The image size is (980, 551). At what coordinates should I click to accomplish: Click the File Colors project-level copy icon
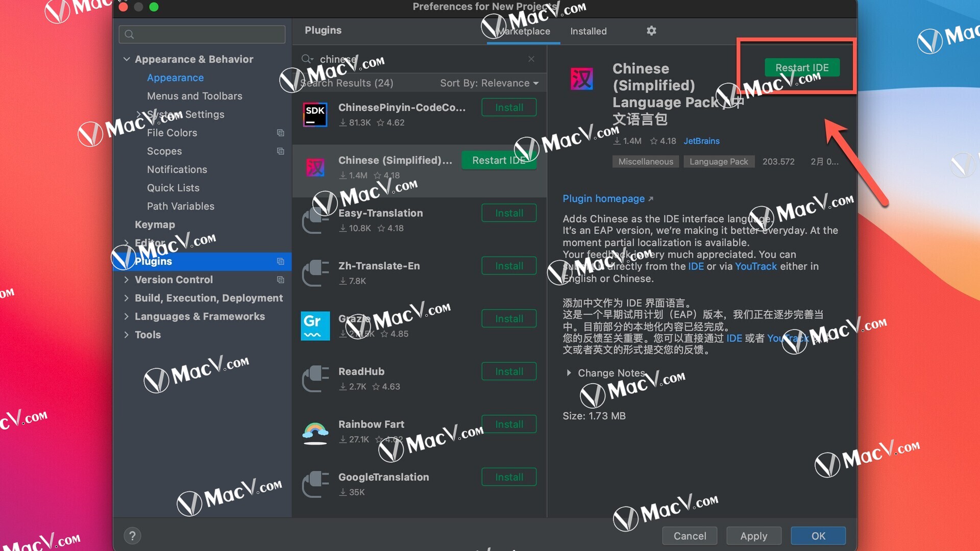pos(280,133)
